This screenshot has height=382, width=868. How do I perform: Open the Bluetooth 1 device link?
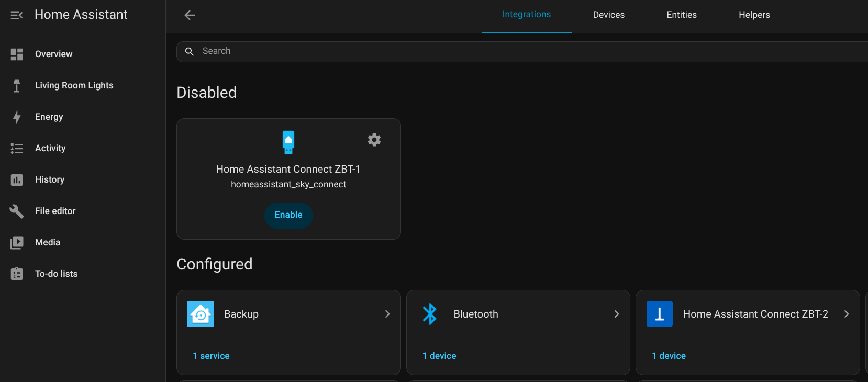[x=439, y=356]
